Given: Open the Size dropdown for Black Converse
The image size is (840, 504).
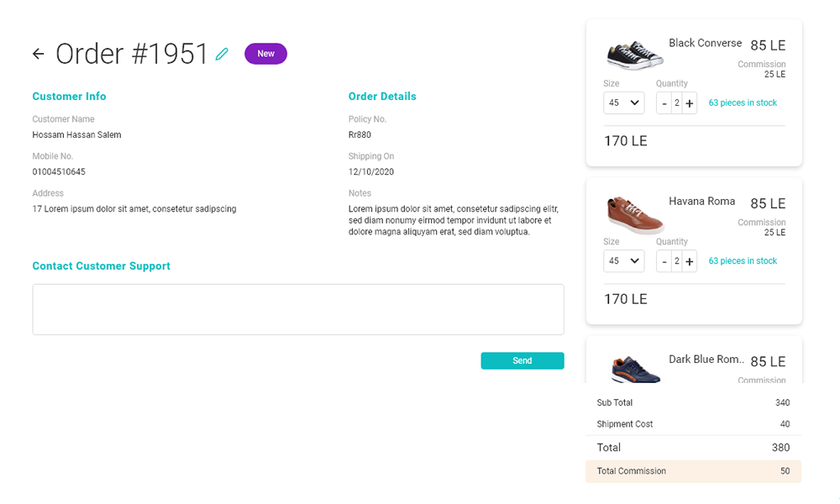Looking at the screenshot, I should pyautogui.click(x=623, y=103).
